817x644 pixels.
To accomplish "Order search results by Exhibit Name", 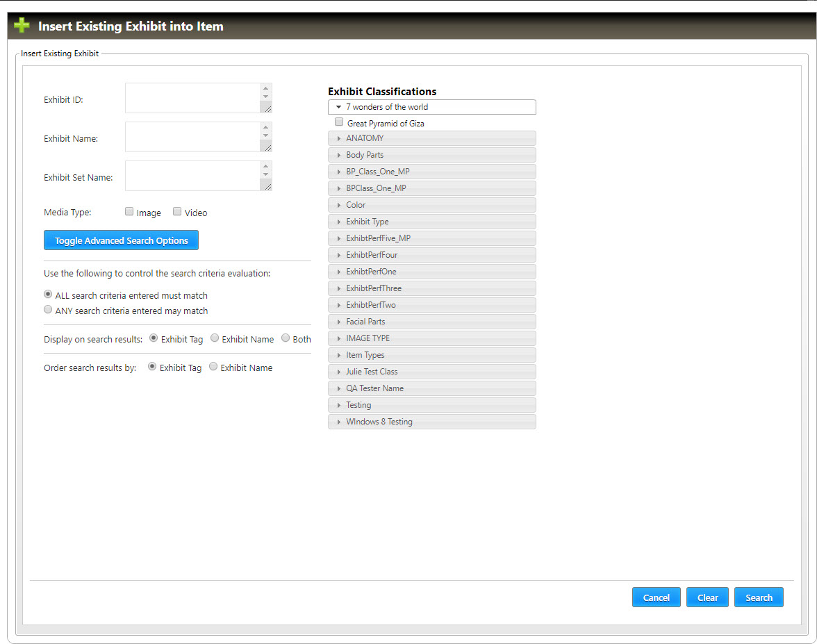I will pos(213,367).
